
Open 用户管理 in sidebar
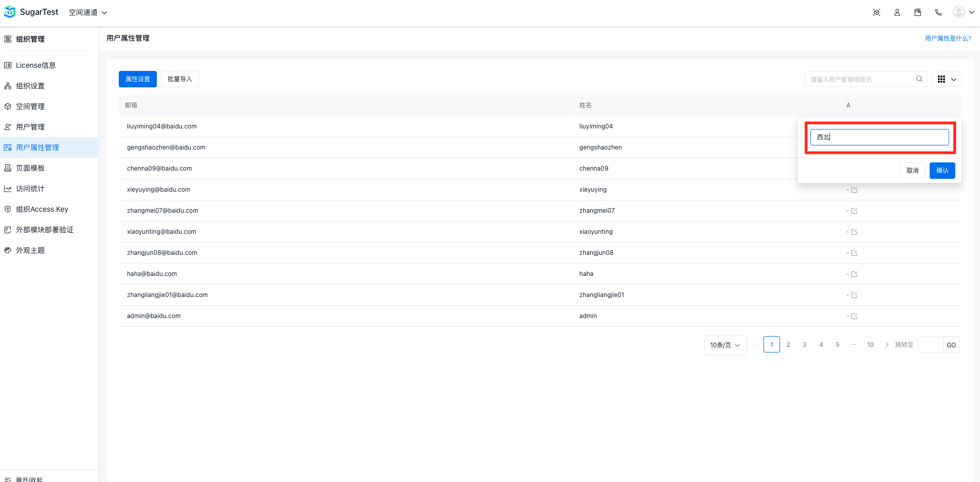(49, 127)
